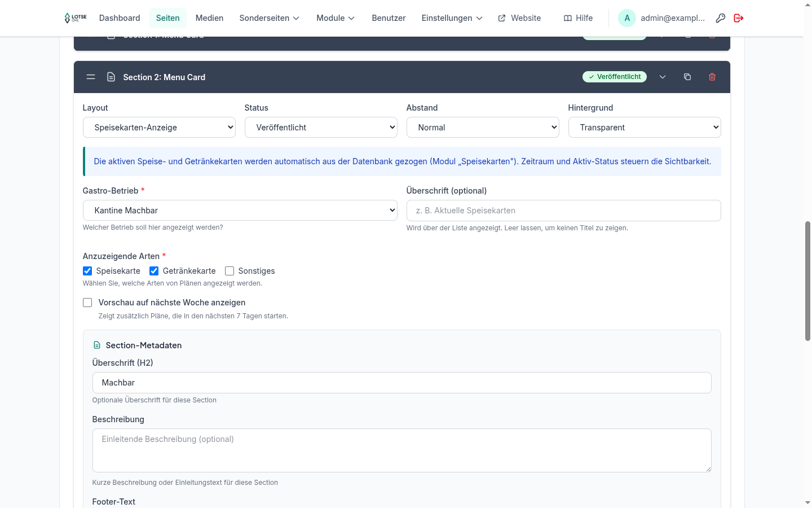Open the Status dropdown
Viewport: 812px width, 508px height.
pos(321,128)
